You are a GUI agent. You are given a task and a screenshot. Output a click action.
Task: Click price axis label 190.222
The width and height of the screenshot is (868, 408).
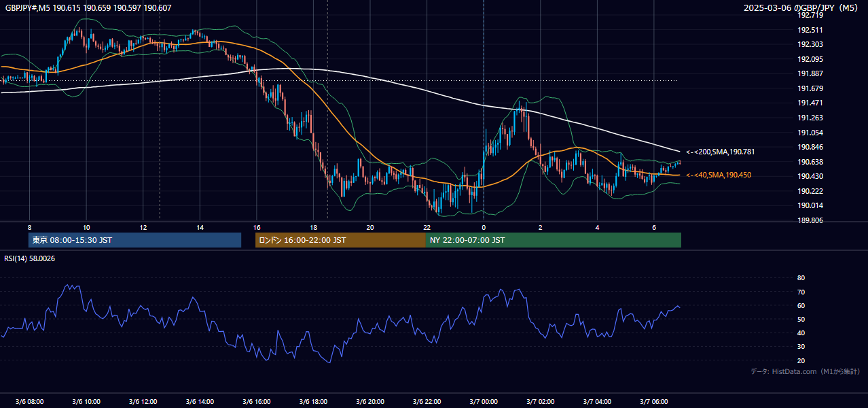[810, 191]
